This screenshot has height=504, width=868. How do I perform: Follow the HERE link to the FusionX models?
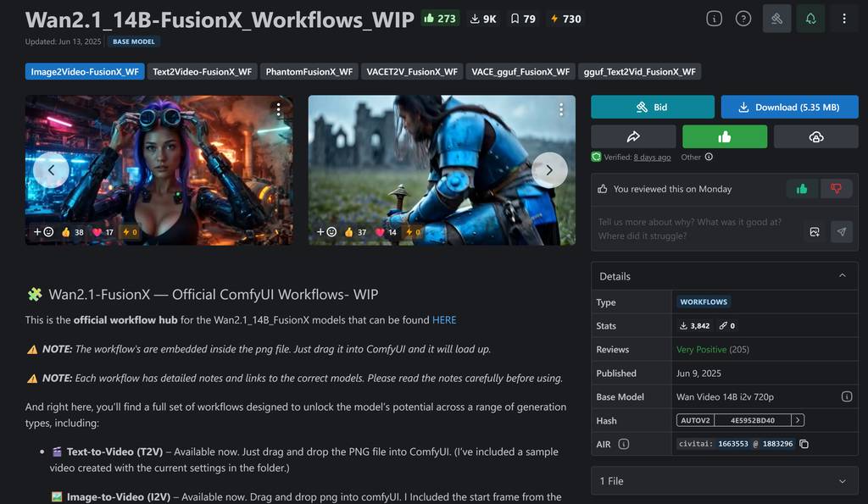pos(444,320)
